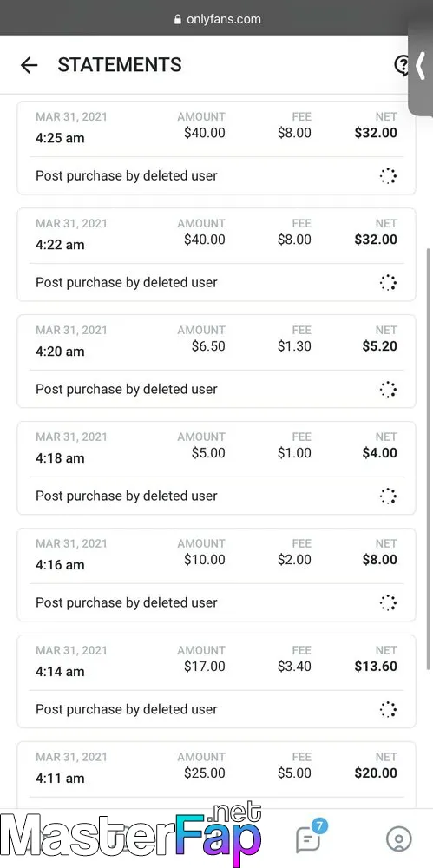
Task: Click 'Post purchase by deleted user' under 4:16 am
Action: pyautogui.click(x=126, y=603)
